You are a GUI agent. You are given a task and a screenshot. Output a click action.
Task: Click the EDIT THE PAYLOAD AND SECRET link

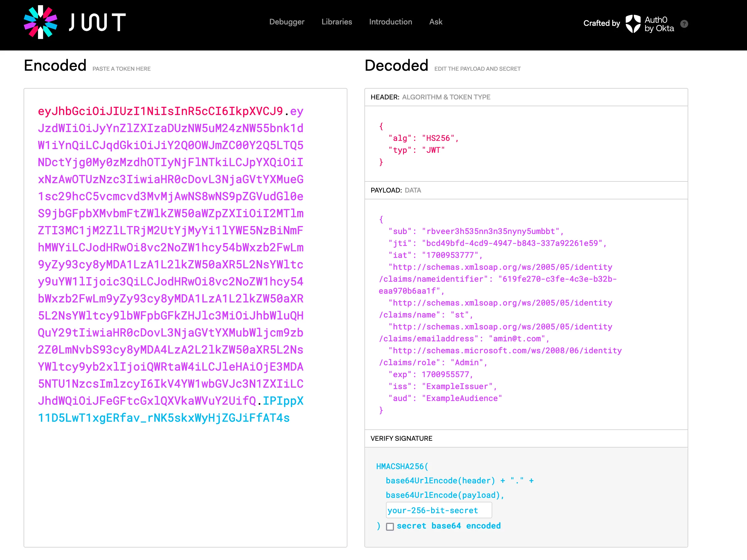click(476, 69)
